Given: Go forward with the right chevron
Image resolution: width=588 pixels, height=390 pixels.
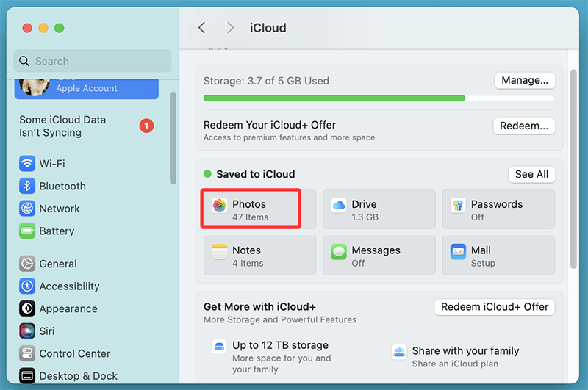Looking at the screenshot, I should click(x=230, y=27).
